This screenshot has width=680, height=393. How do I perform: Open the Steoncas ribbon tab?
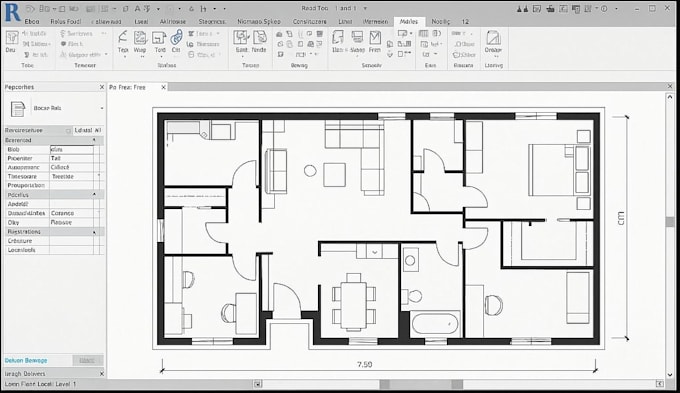212,21
